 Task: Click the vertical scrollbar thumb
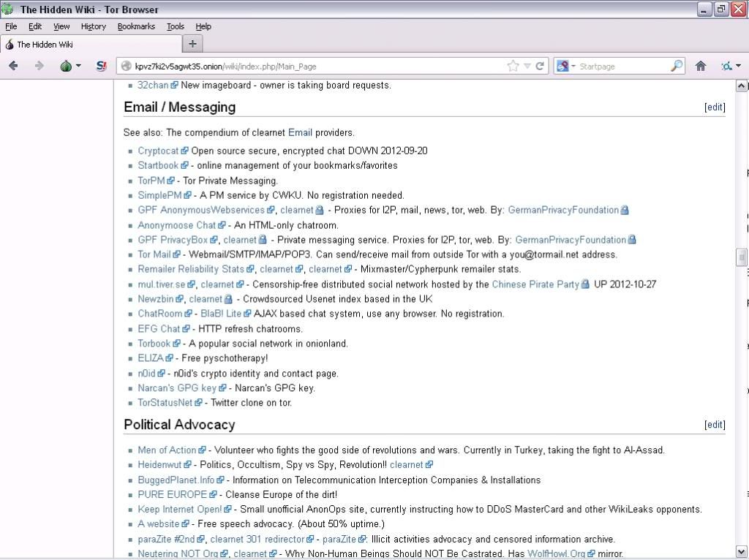741,257
